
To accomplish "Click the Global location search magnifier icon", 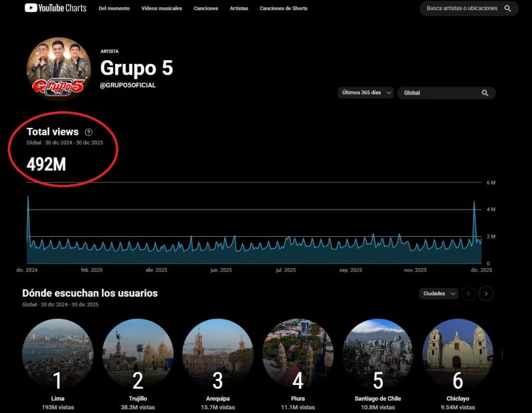I will (485, 93).
